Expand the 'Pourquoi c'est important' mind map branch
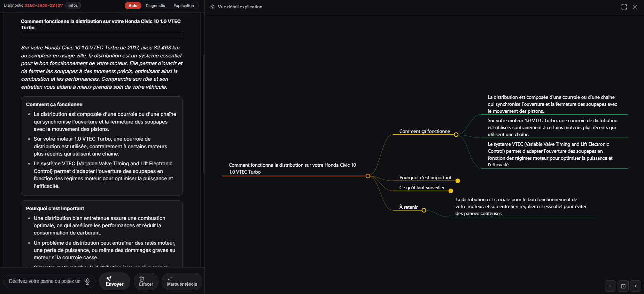The height and width of the screenshot is (294, 644). click(458, 181)
